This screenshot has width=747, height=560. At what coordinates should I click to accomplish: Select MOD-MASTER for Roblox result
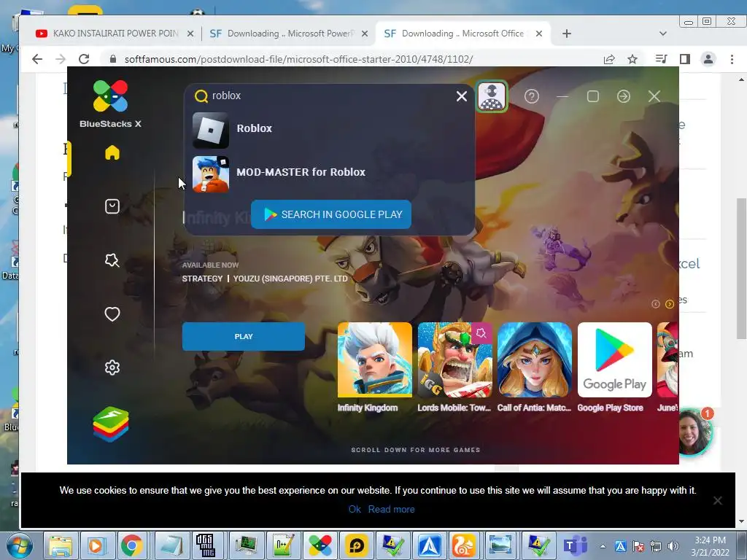click(330, 174)
